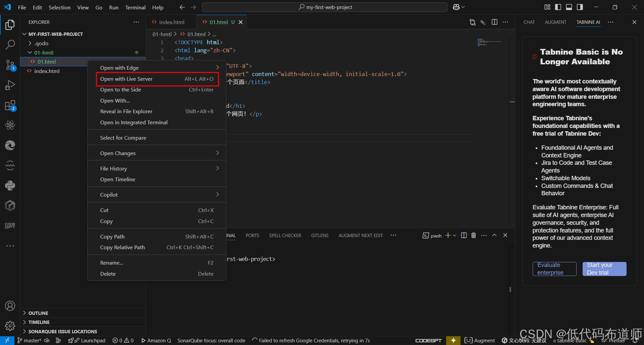Open the Accounts icon
Screen dimensions: 644x345
tap(10, 306)
